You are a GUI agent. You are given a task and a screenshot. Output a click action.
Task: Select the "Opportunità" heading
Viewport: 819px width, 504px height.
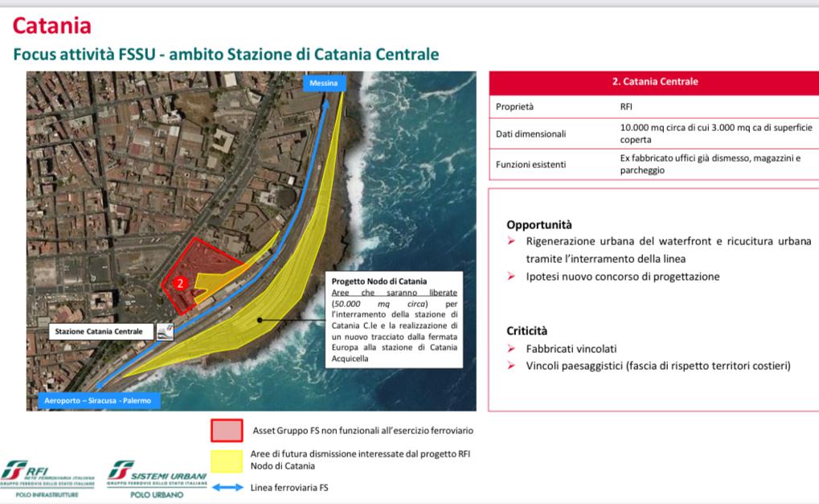539,225
